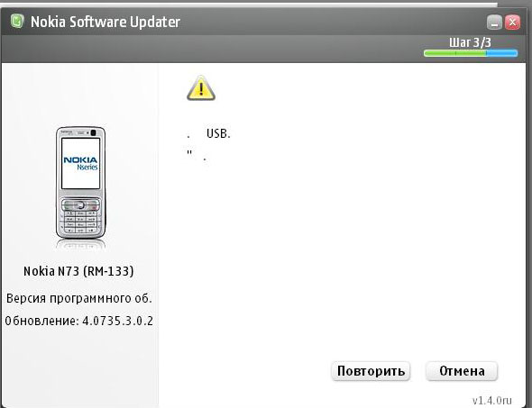Click the v1.4.0ru version label

pos(491,401)
